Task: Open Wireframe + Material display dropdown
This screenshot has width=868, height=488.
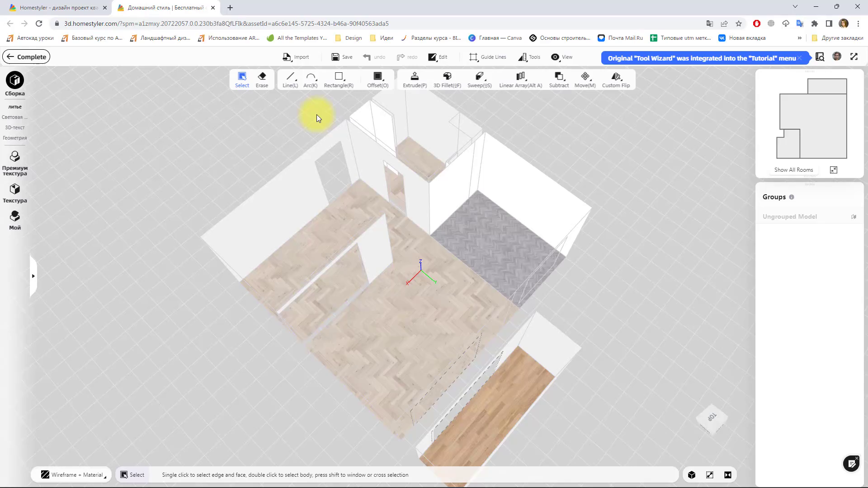Action: click(72, 475)
